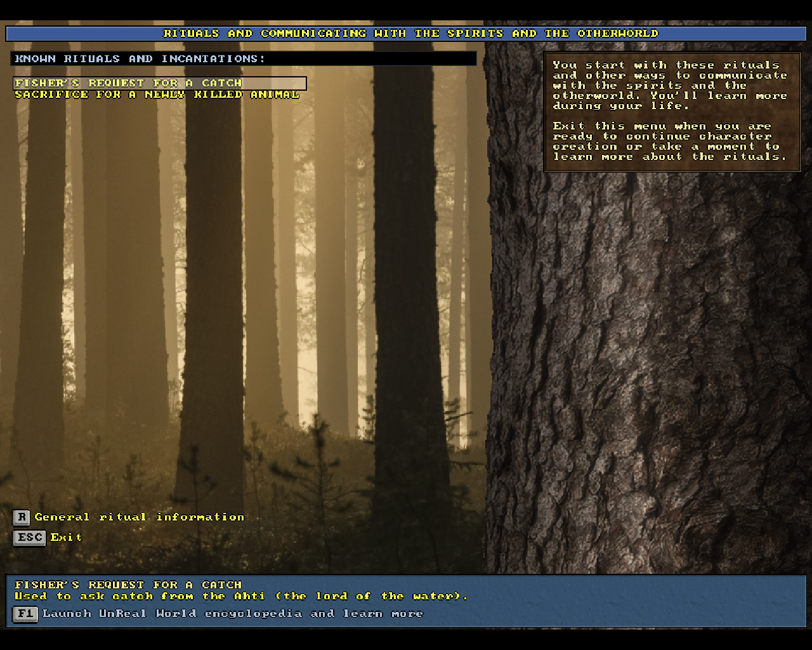
Task: Click the Exit label next to ESC
Action: click(x=67, y=538)
